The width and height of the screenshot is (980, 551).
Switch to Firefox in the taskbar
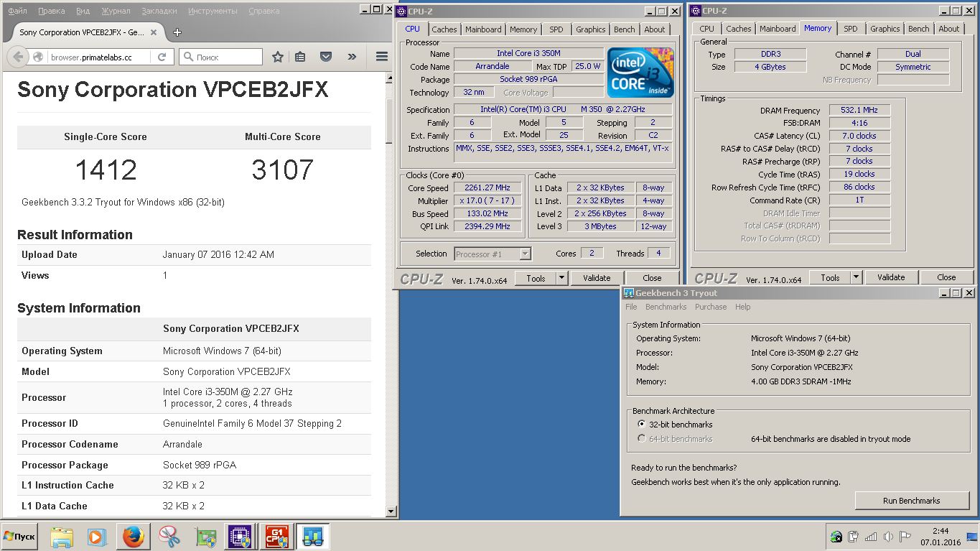(x=134, y=537)
